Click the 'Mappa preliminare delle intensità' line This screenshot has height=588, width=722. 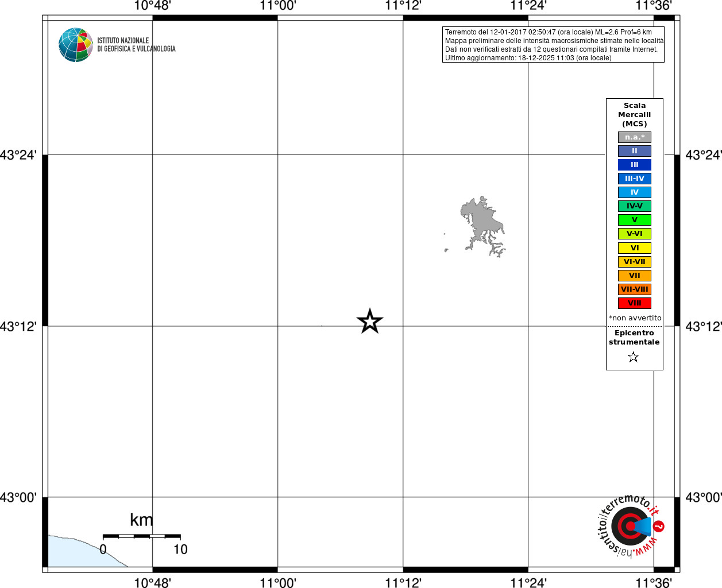(x=554, y=41)
